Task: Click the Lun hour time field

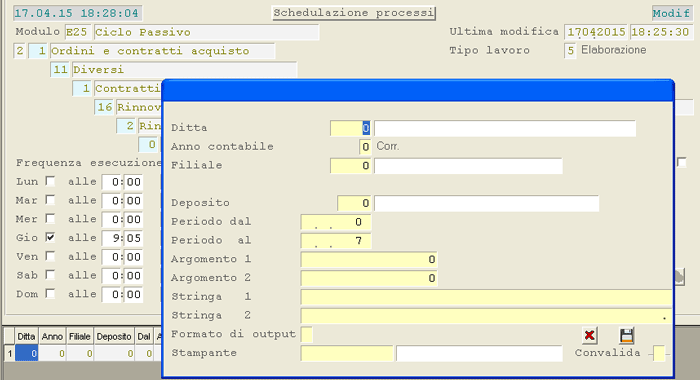Action: pyautogui.click(x=112, y=182)
